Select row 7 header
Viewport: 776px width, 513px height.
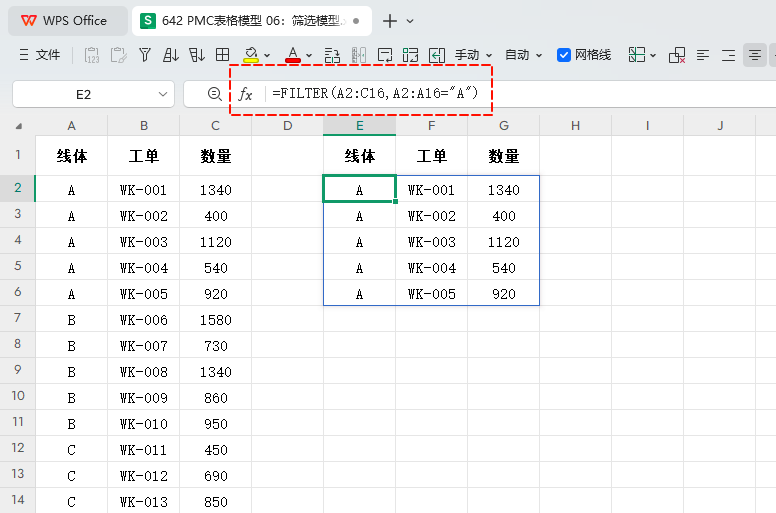tap(17, 318)
